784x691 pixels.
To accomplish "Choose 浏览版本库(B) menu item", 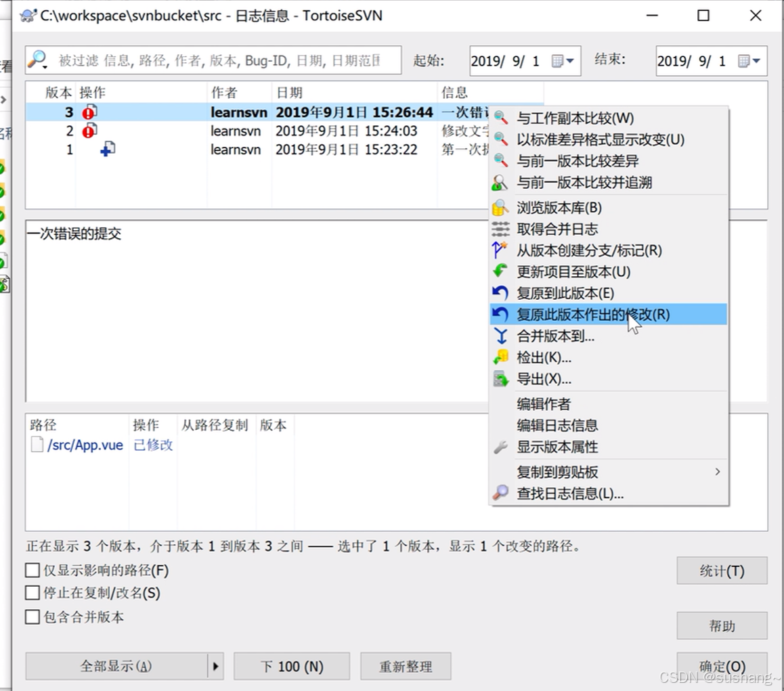I will (x=609, y=208).
